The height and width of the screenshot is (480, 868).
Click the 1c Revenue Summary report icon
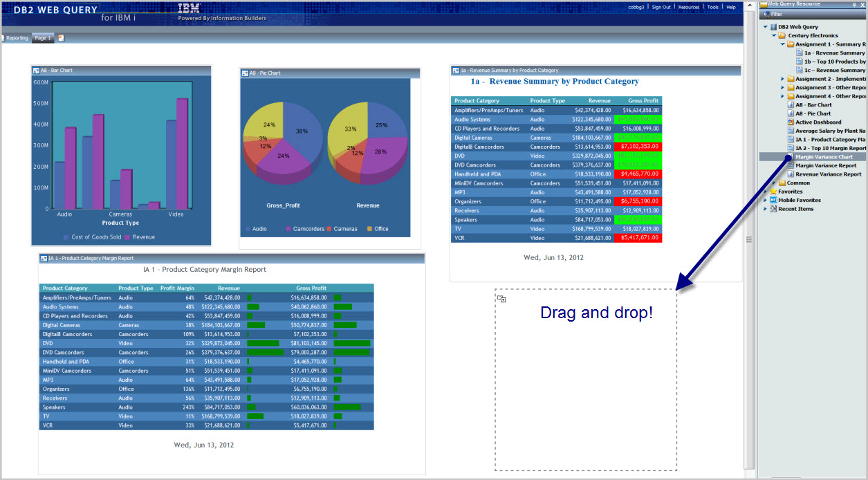799,70
